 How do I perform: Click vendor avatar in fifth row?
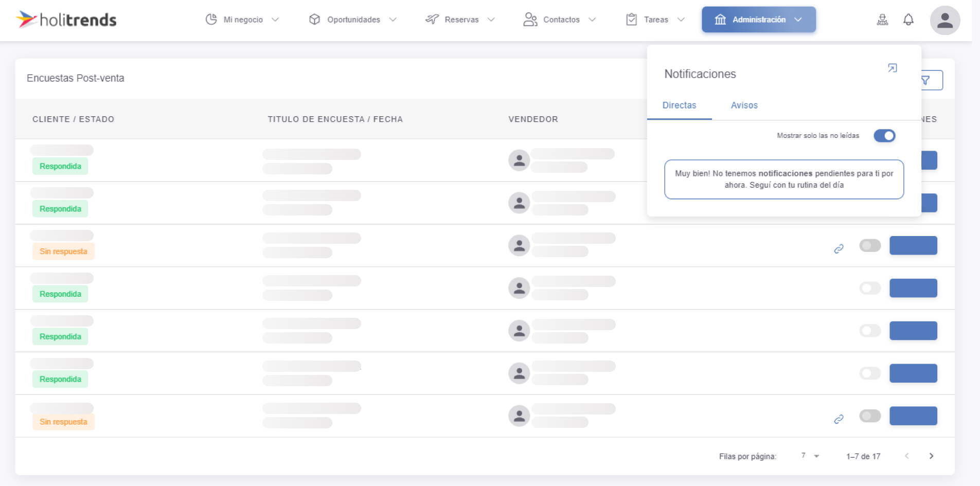[x=519, y=331]
